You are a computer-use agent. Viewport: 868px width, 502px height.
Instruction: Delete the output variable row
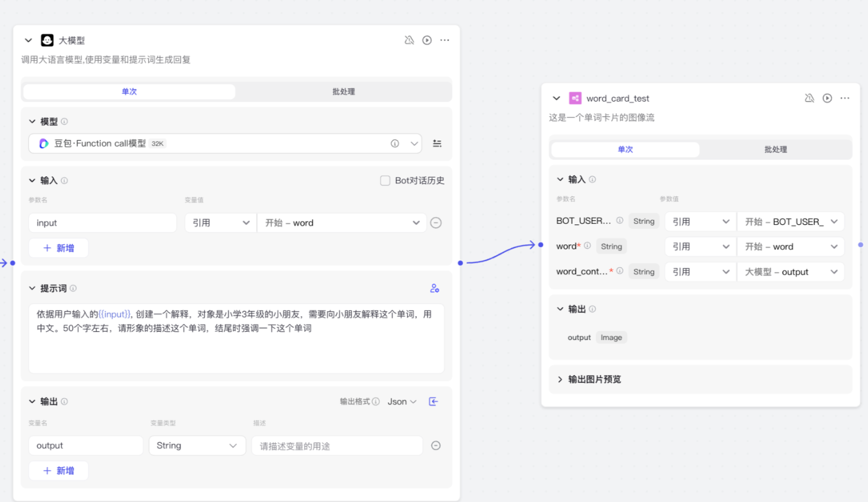point(436,446)
